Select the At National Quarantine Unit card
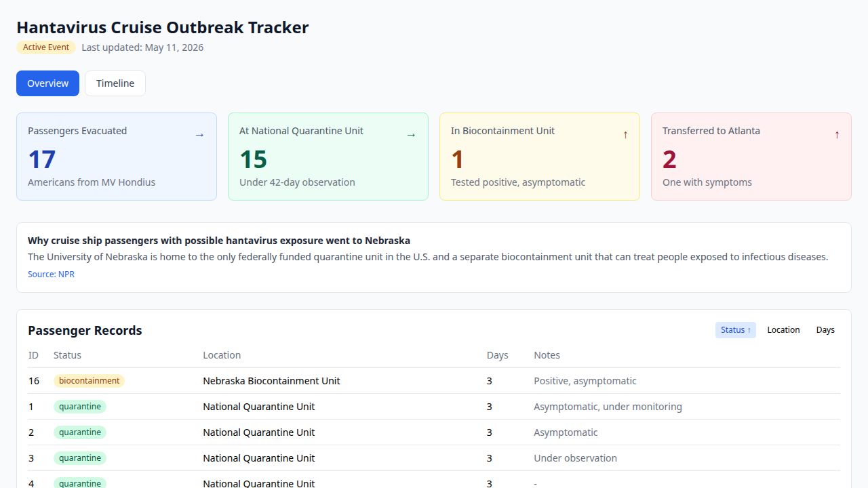 328,157
